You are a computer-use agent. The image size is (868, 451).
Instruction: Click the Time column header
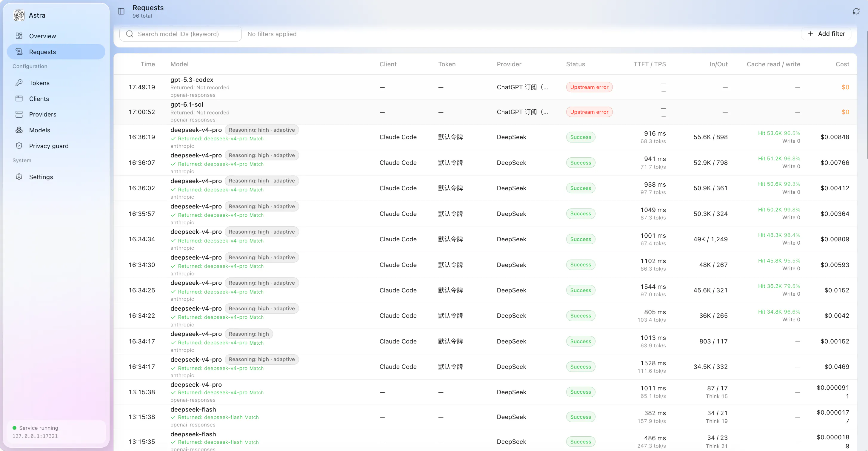[x=147, y=64]
